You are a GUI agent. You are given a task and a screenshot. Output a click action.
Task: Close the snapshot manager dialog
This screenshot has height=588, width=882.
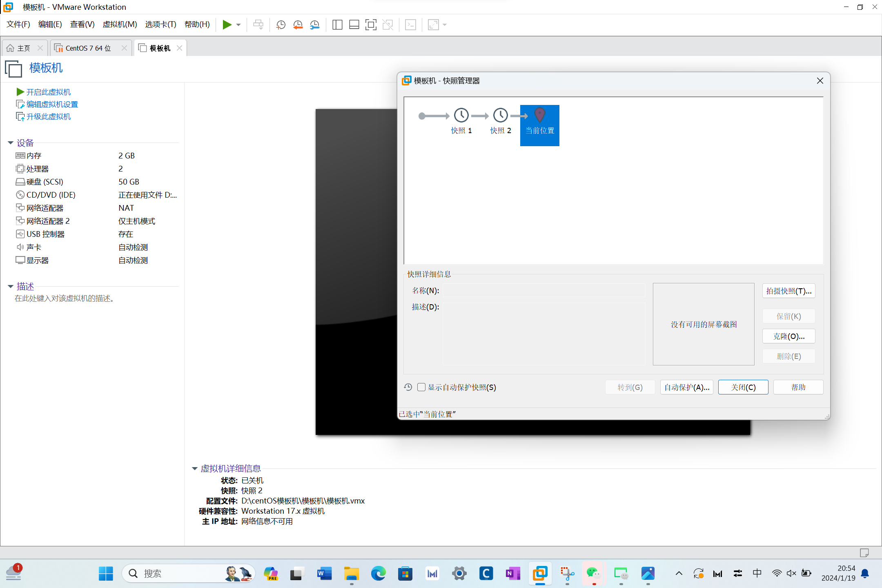pyautogui.click(x=820, y=81)
